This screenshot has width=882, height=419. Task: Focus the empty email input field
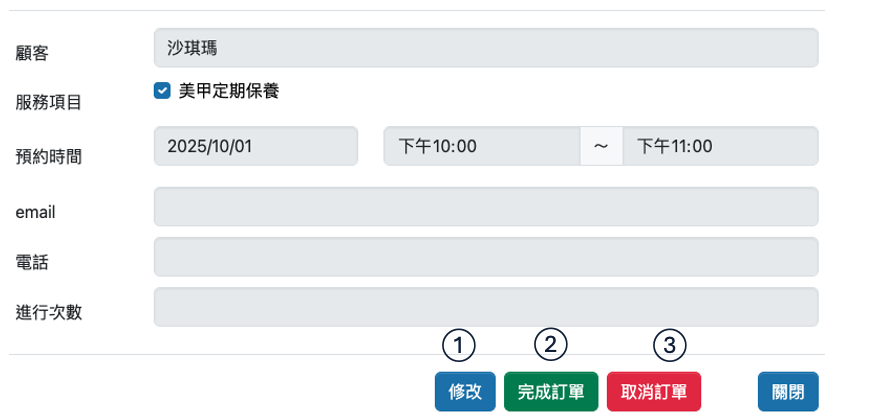[x=486, y=207]
